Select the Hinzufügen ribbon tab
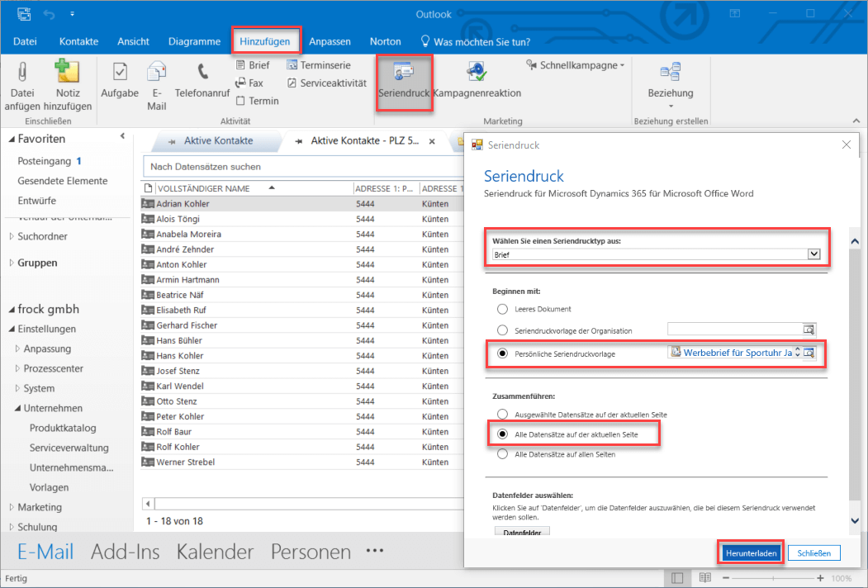Image resolution: width=868 pixels, height=588 pixels. (264, 41)
